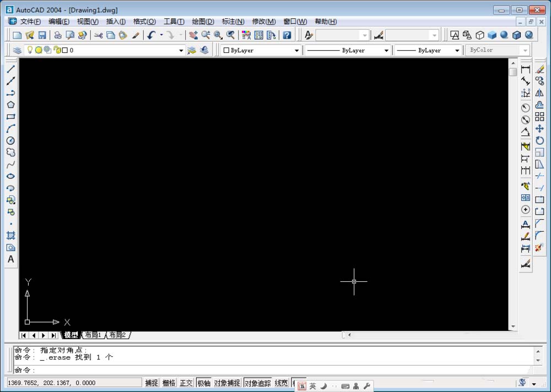Image resolution: width=551 pixels, height=392 pixels.
Task: Click the Match Properties brush icon
Action: pos(136,35)
